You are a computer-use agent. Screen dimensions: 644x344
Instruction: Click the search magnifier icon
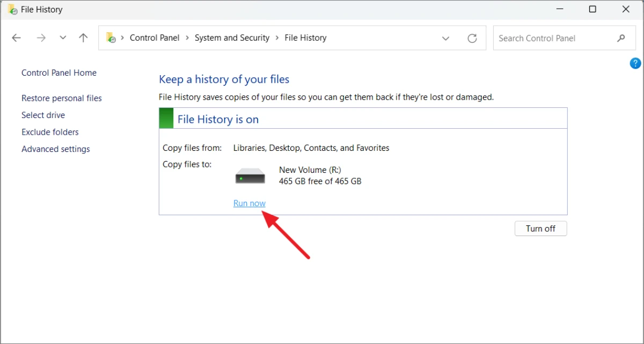pyautogui.click(x=621, y=38)
